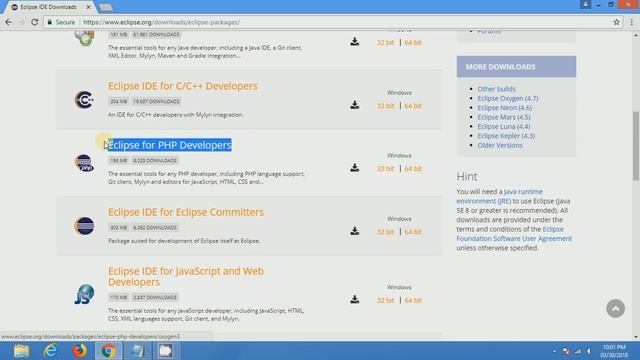Download 32 bit for C/C++ Developers
640x360 pixels.
point(385,106)
